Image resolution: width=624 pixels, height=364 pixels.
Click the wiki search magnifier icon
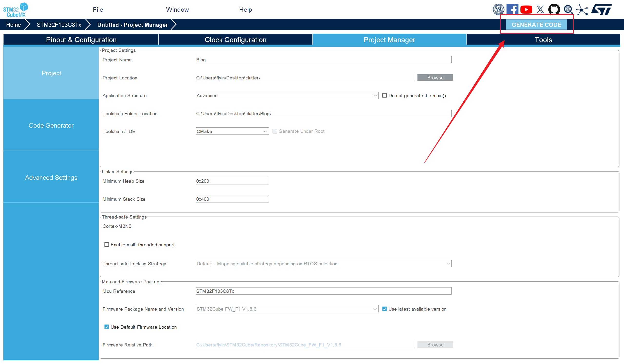pyautogui.click(x=568, y=10)
